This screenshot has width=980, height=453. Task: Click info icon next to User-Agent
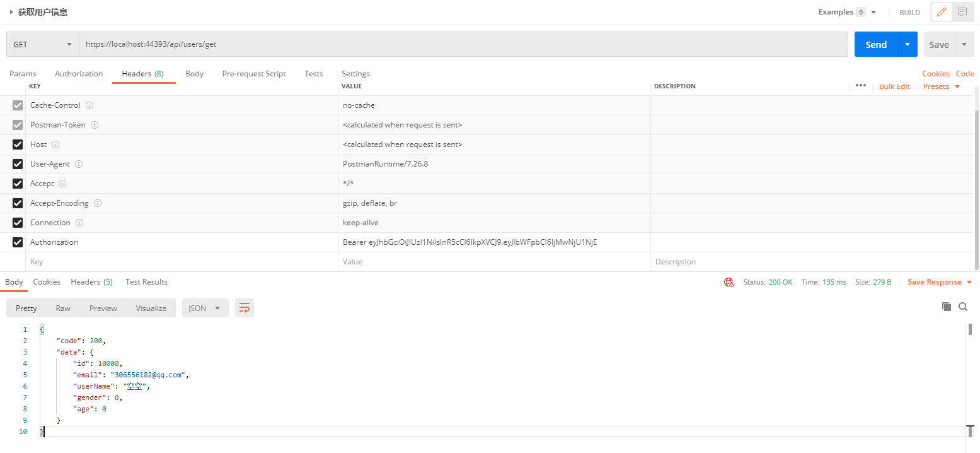click(x=79, y=164)
